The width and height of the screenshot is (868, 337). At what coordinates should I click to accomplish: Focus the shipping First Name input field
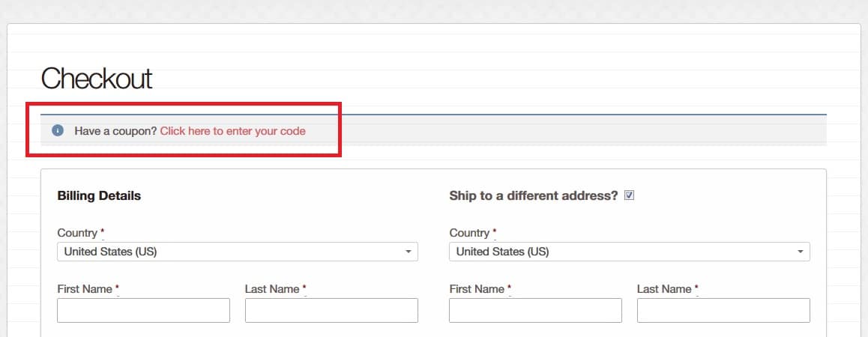pyautogui.click(x=535, y=311)
